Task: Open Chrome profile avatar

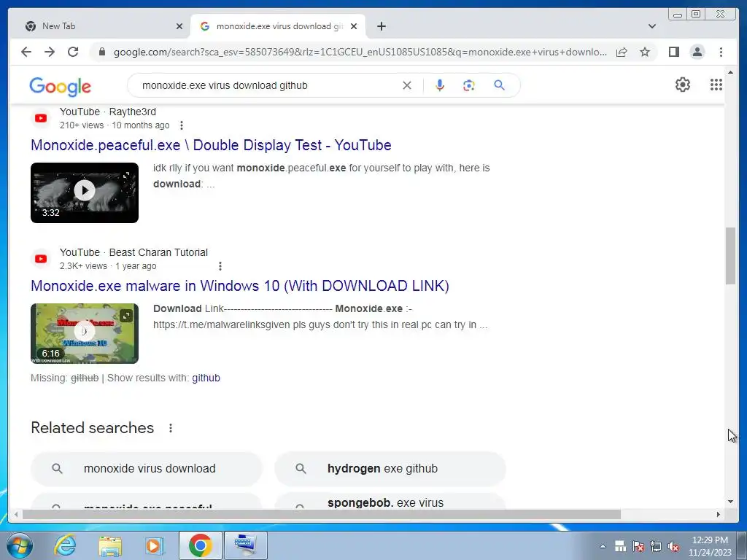Action: [x=697, y=52]
